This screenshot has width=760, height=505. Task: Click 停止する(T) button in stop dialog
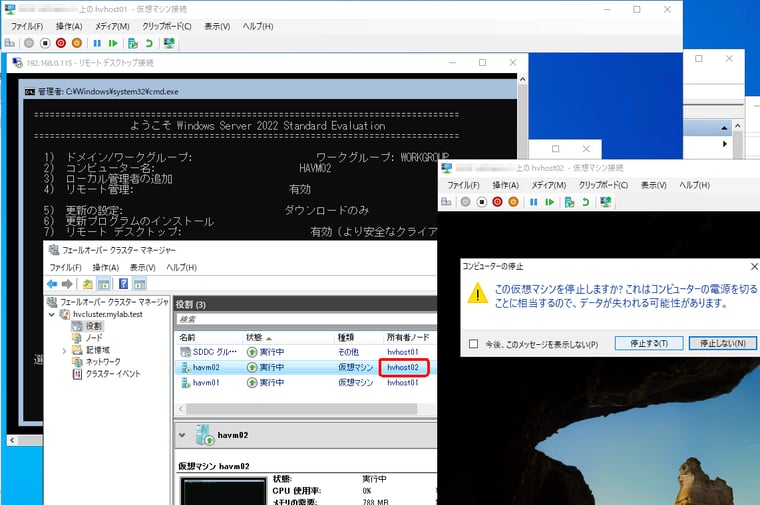point(649,343)
